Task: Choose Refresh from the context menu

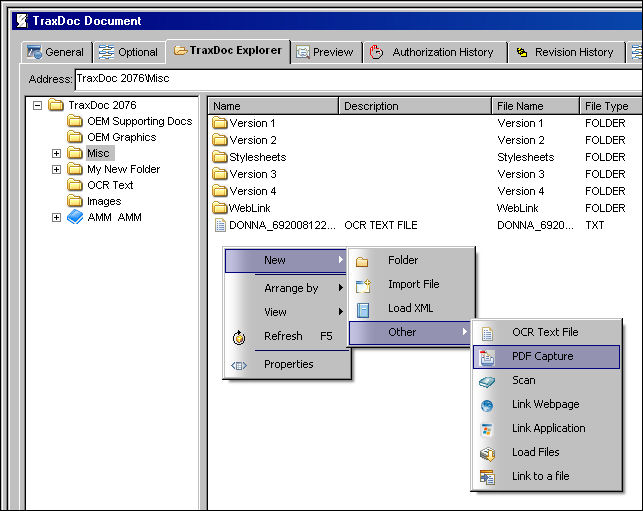Action: coord(287,336)
